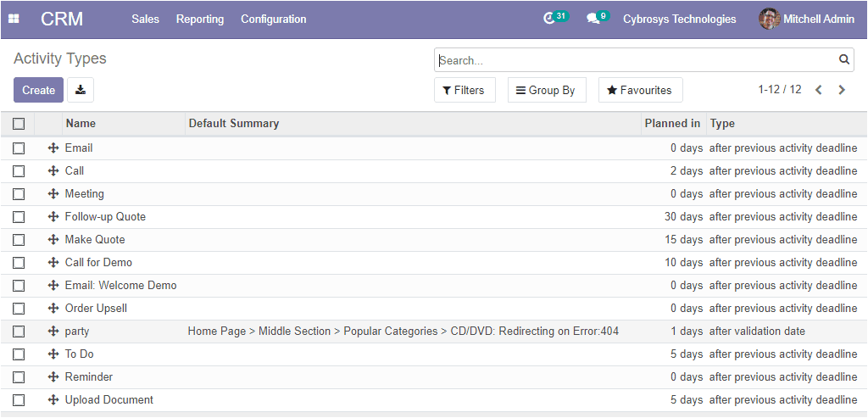Click the search magnifier icon
Viewport: 868px width, 418px height.
pos(843,60)
